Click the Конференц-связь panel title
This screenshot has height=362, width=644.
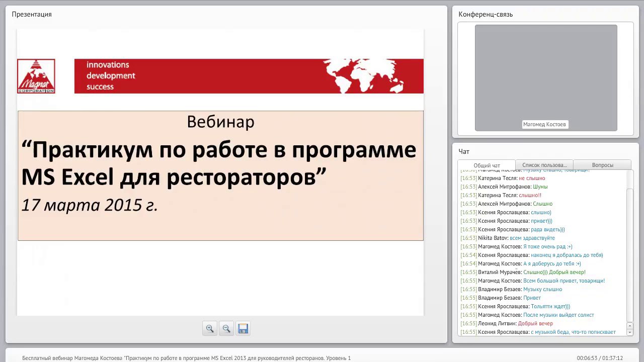(486, 14)
